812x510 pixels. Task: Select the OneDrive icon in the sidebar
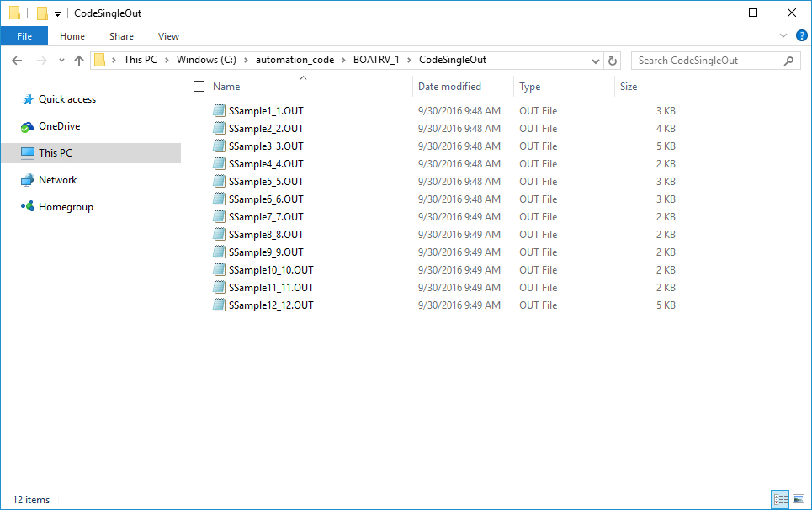[x=27, y=125]
